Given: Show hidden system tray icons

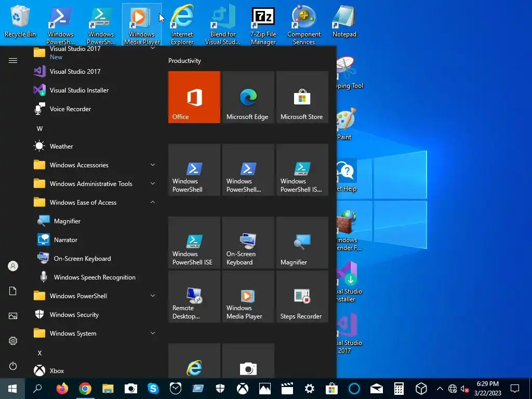Looking at the screenshot, I should point(440,389).
